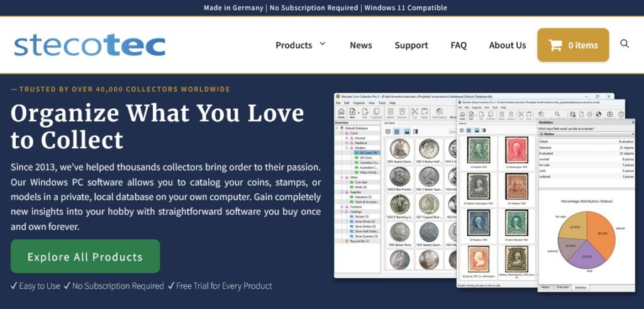This screenshot has width=644, height=309.
Task: Open Organize menu in Coin Collector window
Action: 359,103
